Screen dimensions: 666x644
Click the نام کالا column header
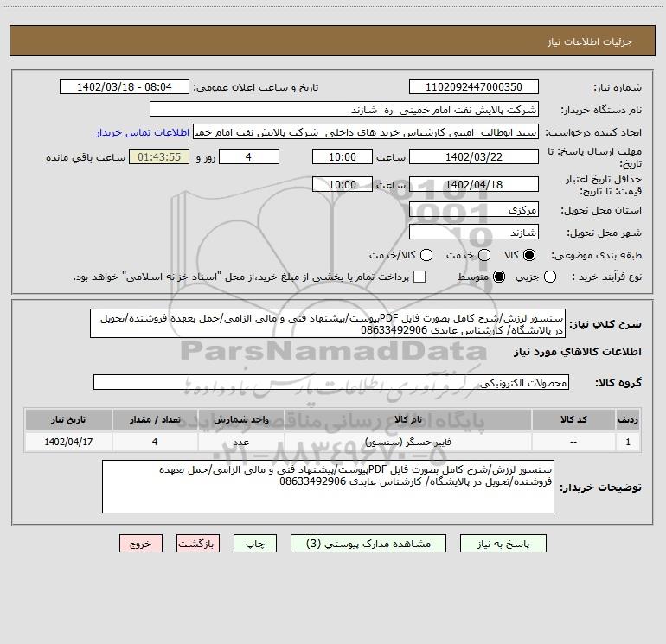407,419
